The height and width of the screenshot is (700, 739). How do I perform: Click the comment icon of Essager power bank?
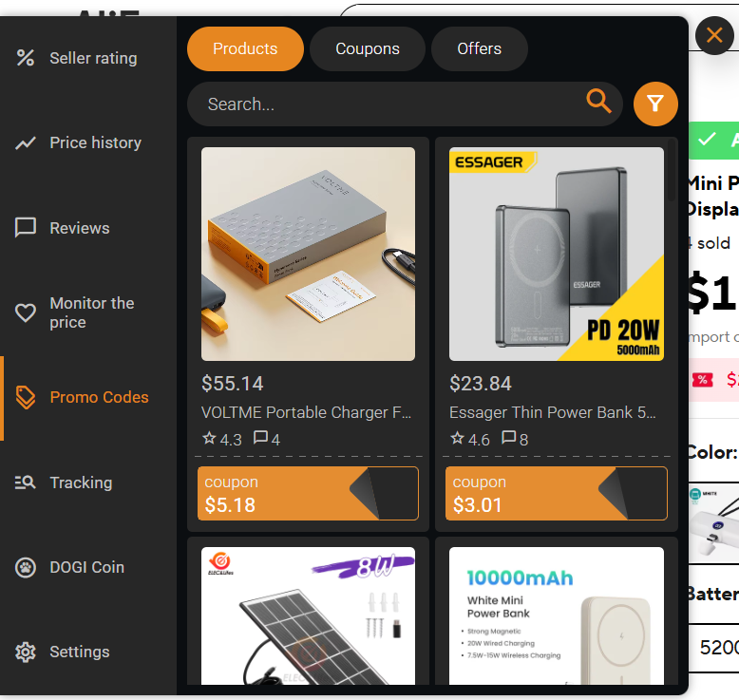(x=508, y=438)
